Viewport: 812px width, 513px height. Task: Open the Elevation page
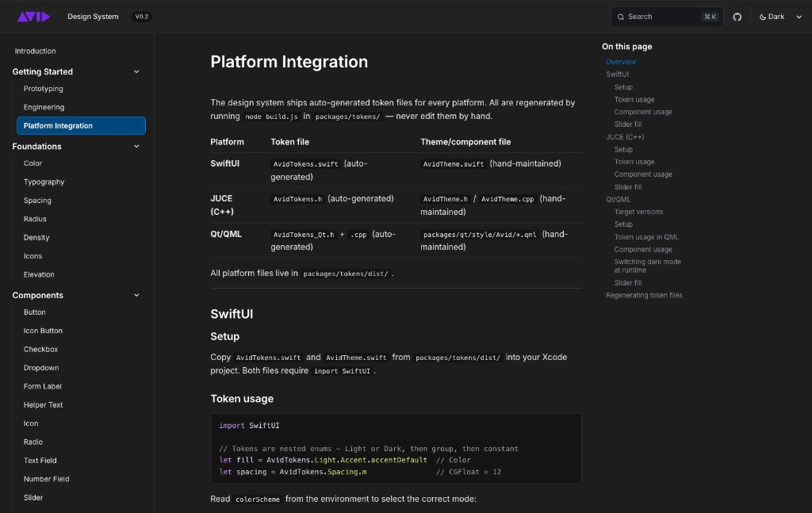(39, 275)
